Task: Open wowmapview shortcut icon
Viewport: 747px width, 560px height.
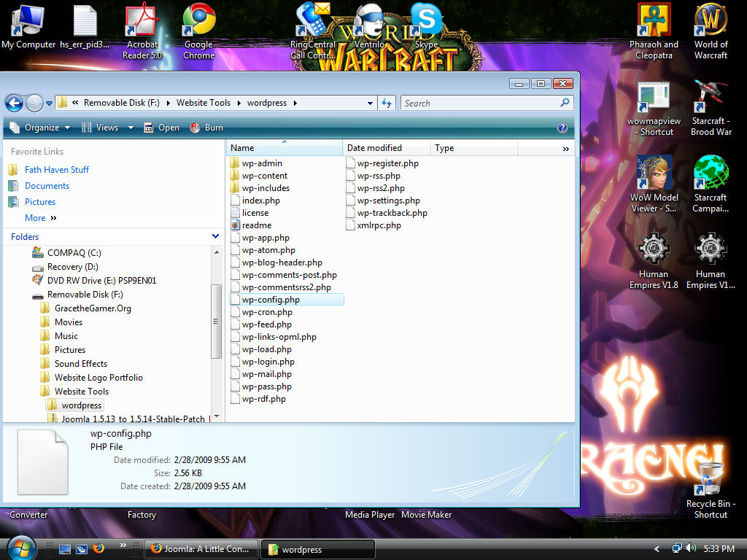Action: (x=654, y=109)
